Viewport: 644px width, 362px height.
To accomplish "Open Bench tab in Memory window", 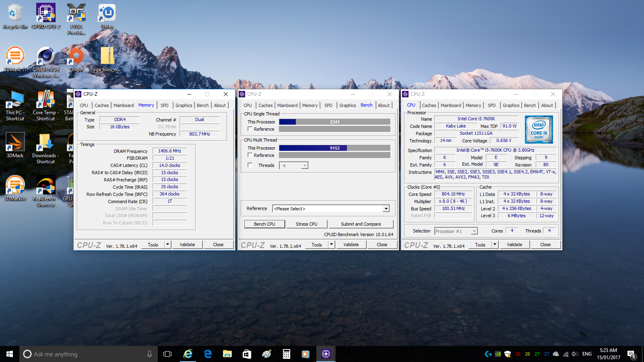I will (202, 105).
